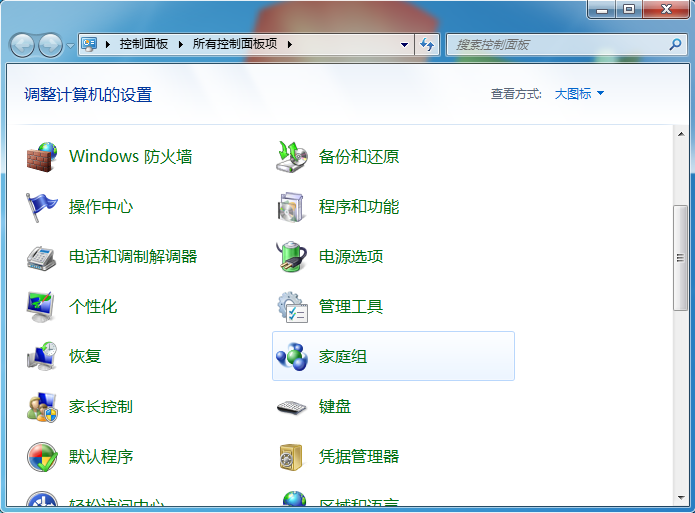Refresh the control panel view
This screenshot has height=513, width=695.
(427, 44)
